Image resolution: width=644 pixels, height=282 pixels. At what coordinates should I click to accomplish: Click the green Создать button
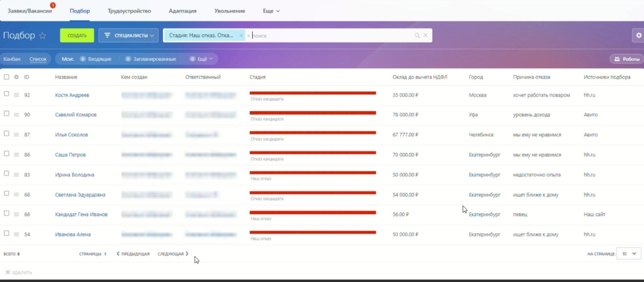(77, 36)
